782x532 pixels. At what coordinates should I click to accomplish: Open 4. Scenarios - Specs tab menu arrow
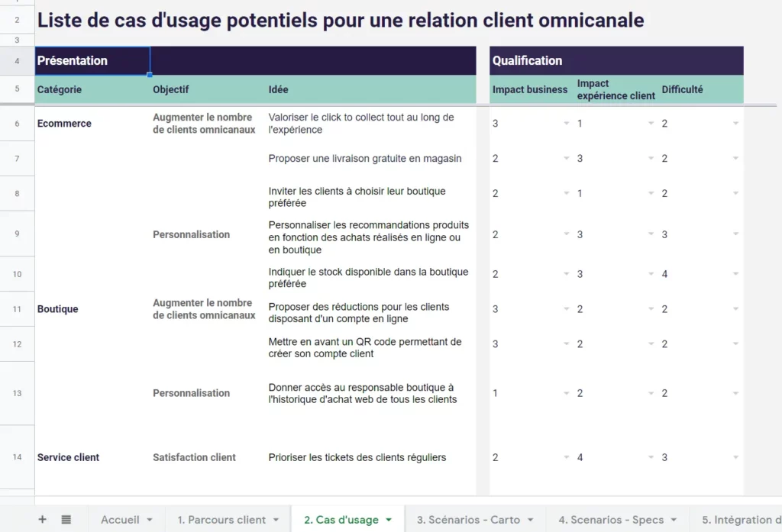[x=674, y=520]
